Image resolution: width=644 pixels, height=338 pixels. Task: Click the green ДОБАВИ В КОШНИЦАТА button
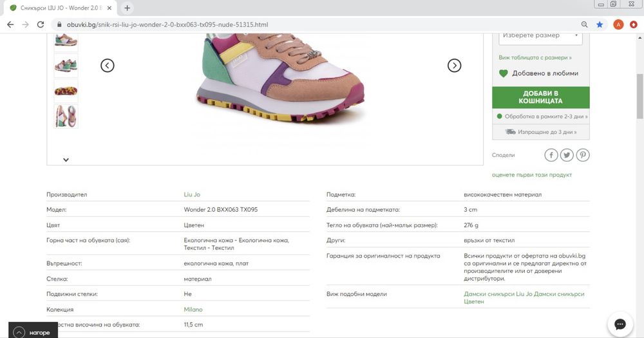pos(540,97)
